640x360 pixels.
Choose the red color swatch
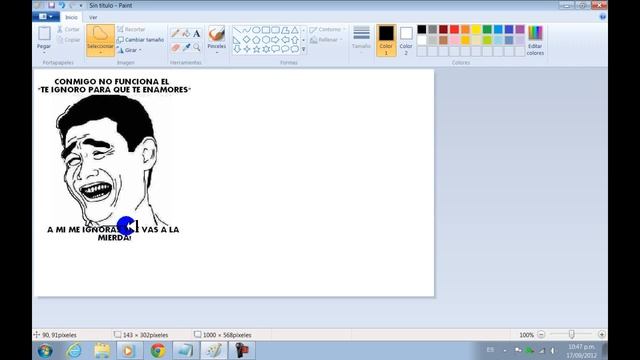tap(454, 29)
